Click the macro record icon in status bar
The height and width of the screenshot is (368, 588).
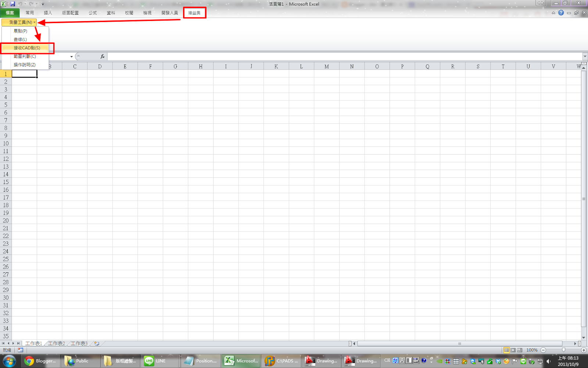[20, 350]
